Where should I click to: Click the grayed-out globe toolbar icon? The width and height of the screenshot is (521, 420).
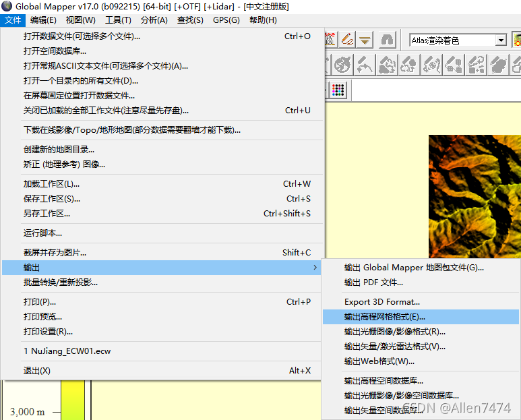pos(343,65)
